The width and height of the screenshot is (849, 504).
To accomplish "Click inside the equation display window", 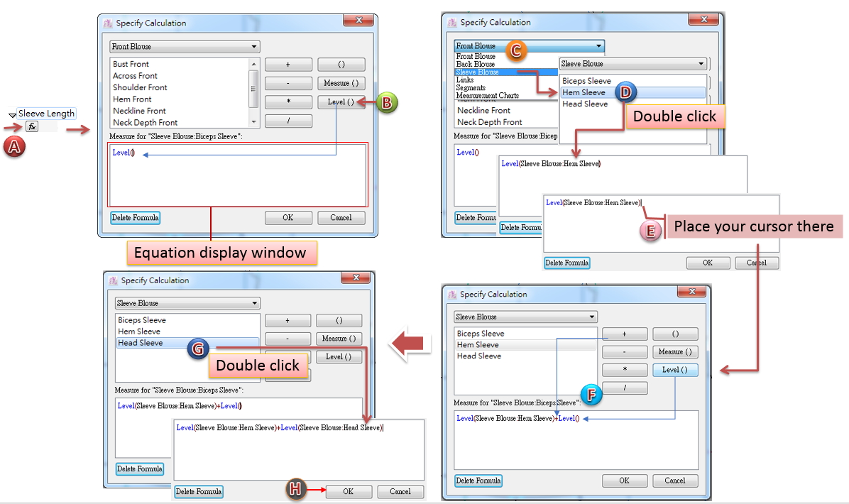I will point(238,177).
